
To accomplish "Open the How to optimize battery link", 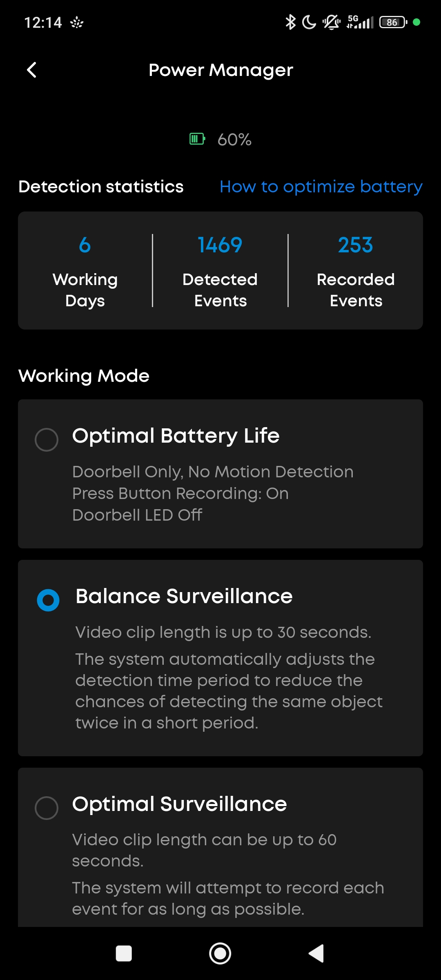I will [x=321, y=187].
